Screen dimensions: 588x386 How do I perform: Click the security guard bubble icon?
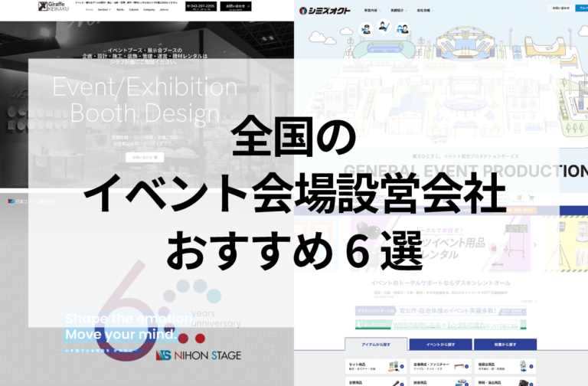(366, 29)
